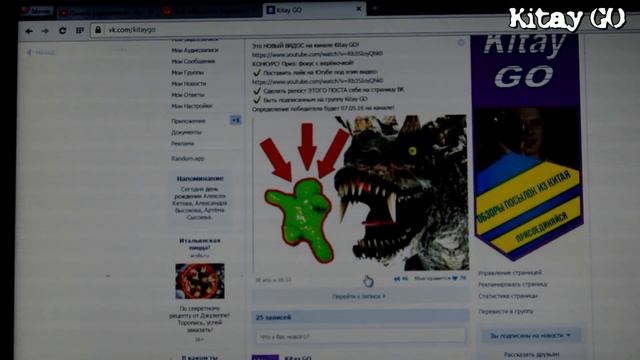Reload the page with the refresh icon
Screen dimensions: 640x360
click(62, 31)
